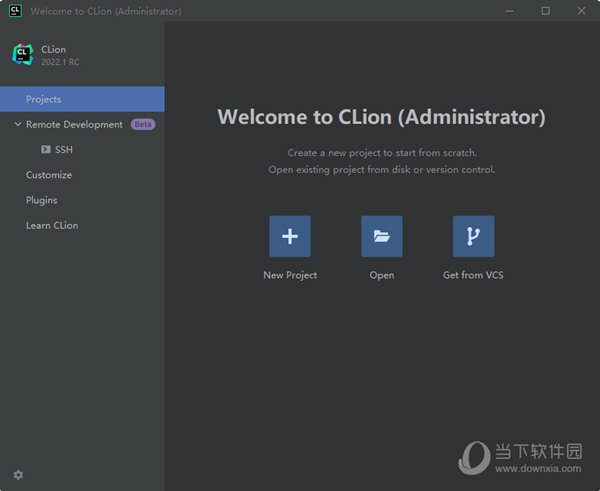Click the Get from VCS label
The image size is (600, 491).
[x=473, y=275]
